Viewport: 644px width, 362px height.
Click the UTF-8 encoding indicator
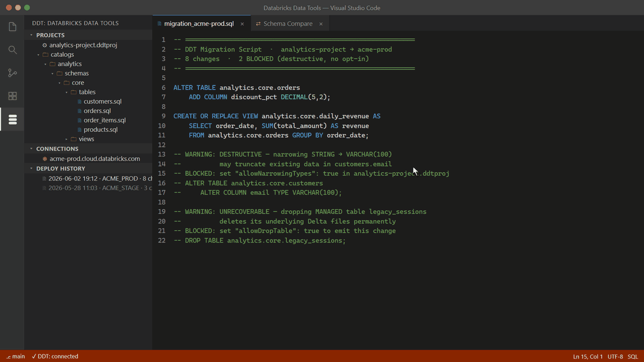tap(615, 357)
